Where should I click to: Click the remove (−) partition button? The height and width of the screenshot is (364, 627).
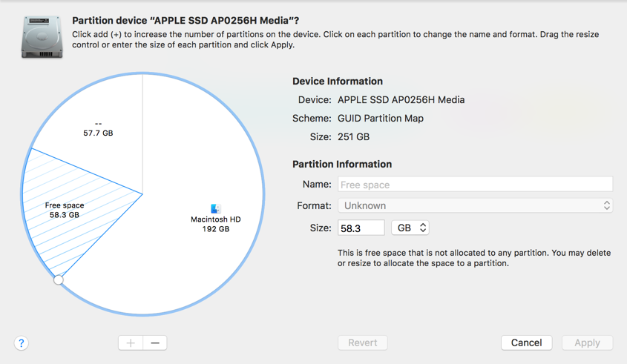(155, 343)
